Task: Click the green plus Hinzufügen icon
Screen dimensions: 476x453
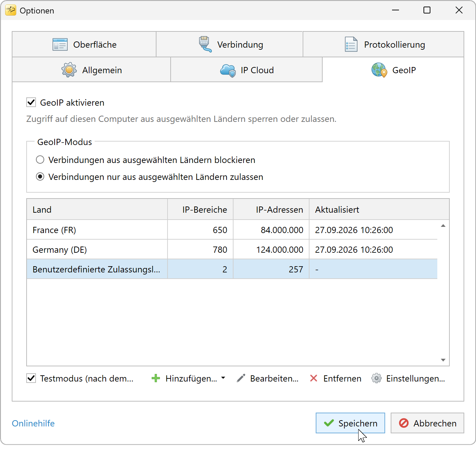Action: click(156, 378)
